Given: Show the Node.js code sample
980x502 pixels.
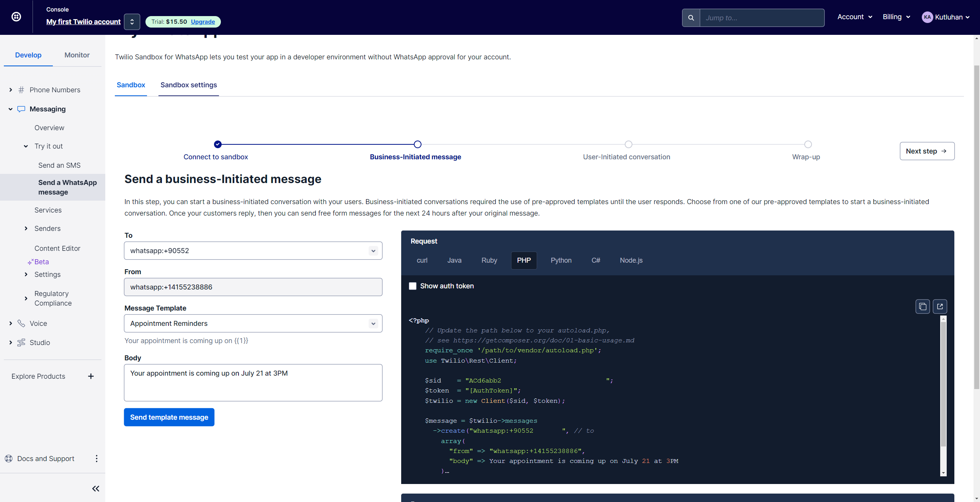Looking at the screenshot, I should (631, 260).
